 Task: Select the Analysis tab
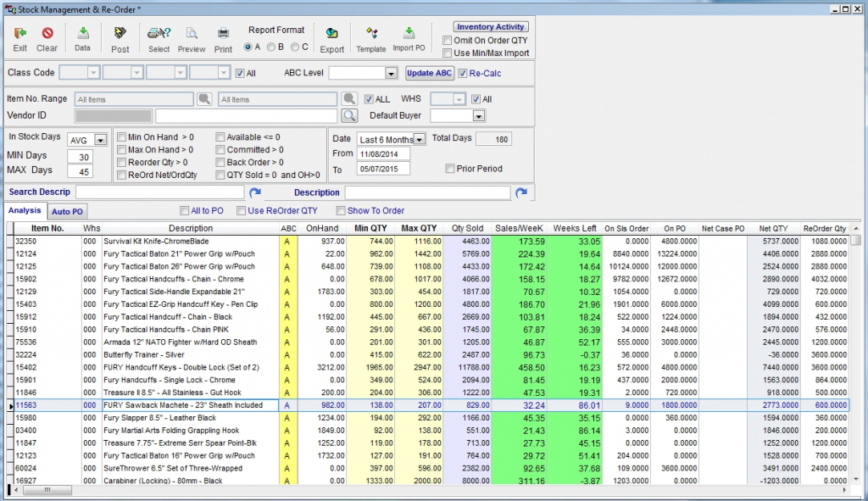click(23, 210)
